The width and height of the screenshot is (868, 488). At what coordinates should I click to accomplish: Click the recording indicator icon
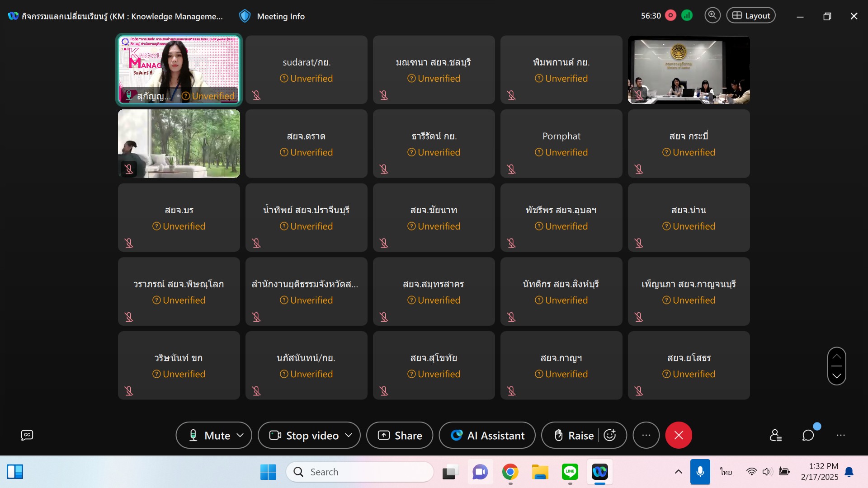tap(671, 16)
